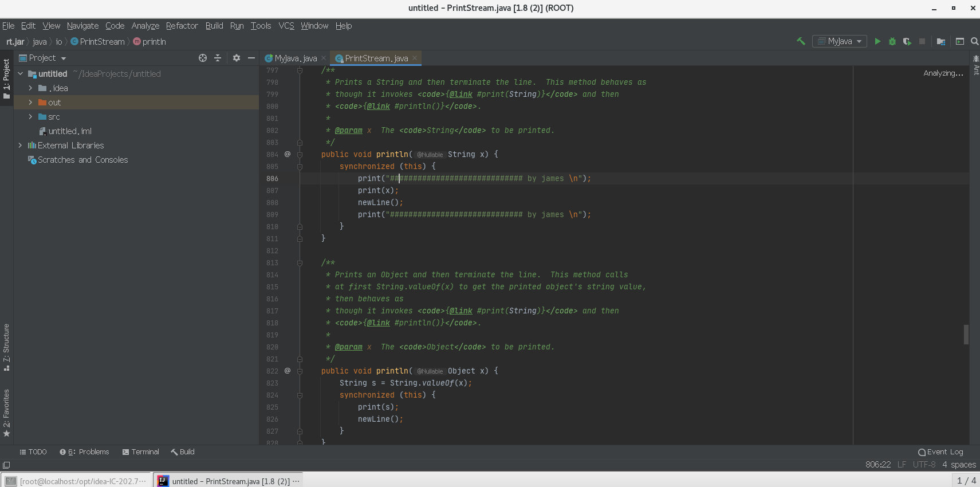The image size is (980, 487).
Task: Open the Build menu
Action: [214, 26]
